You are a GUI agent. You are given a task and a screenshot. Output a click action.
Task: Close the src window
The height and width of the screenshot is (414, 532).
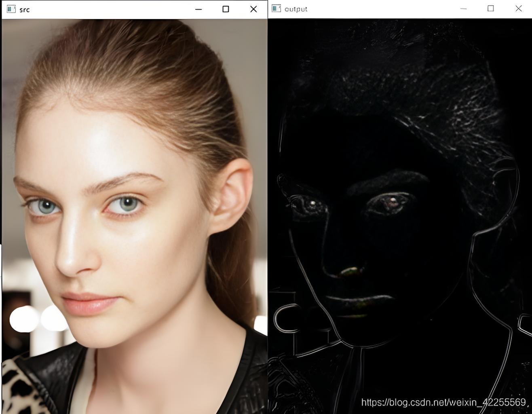click(253, 9)
